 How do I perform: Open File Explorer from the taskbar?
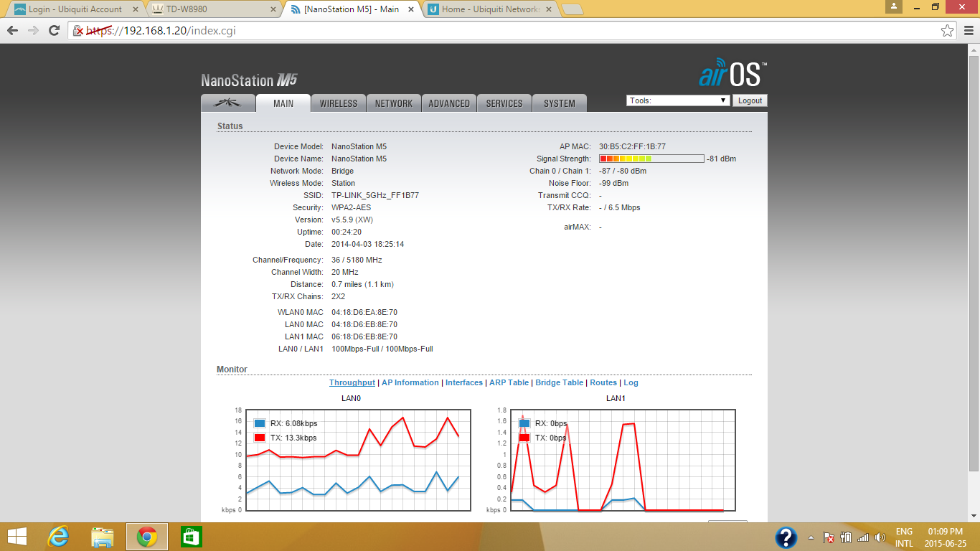(103, 537)
